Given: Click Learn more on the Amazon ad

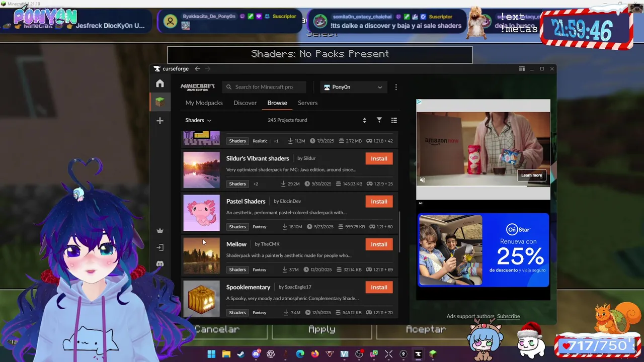Looking at the screenshot, I should pyautogui.click(x=531, y=175).
